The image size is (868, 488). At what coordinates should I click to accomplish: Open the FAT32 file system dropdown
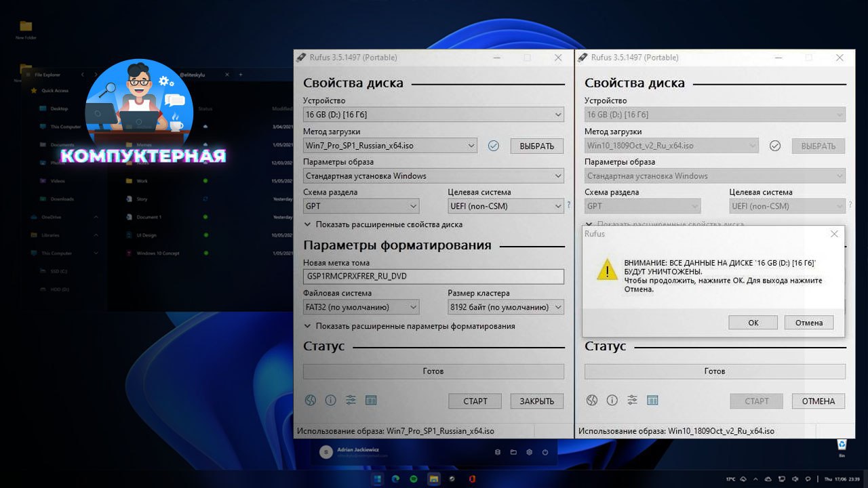(361, 307)
